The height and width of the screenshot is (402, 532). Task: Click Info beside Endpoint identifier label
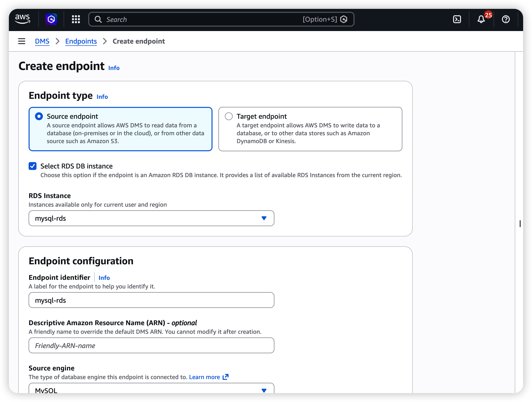pyautogui.click(x=104, y=278)
